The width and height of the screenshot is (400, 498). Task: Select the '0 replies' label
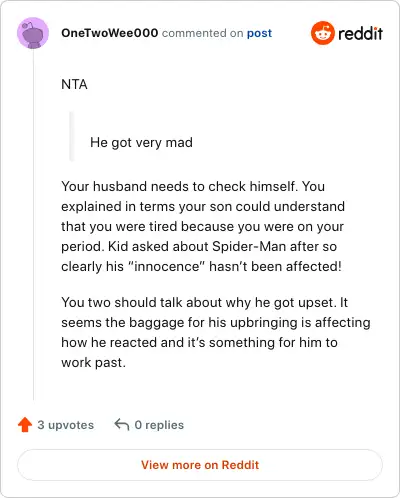[x=159, y=425]
